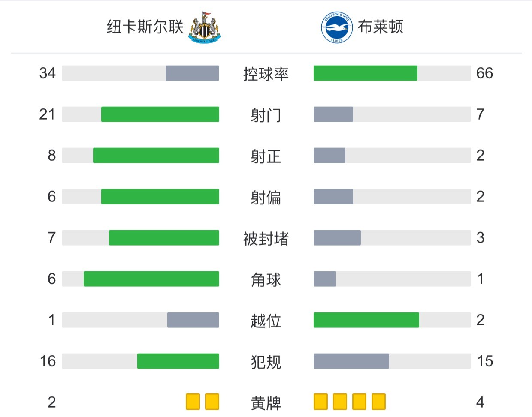Viewport: 532px width, 417px height.
Task: Click Brighton's gray 被封堵 bar
Action: click(337, 238)
